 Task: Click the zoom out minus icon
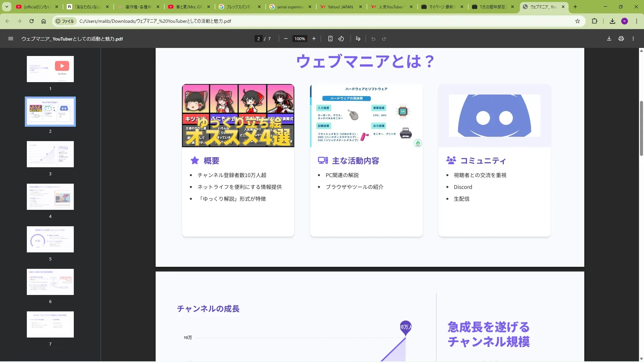coord(285,39)
